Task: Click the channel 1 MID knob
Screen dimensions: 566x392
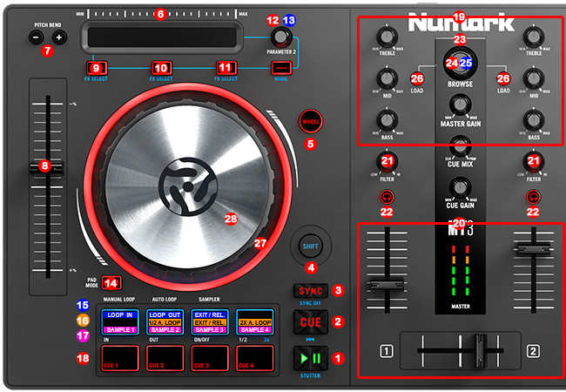Action: [387, 78]
